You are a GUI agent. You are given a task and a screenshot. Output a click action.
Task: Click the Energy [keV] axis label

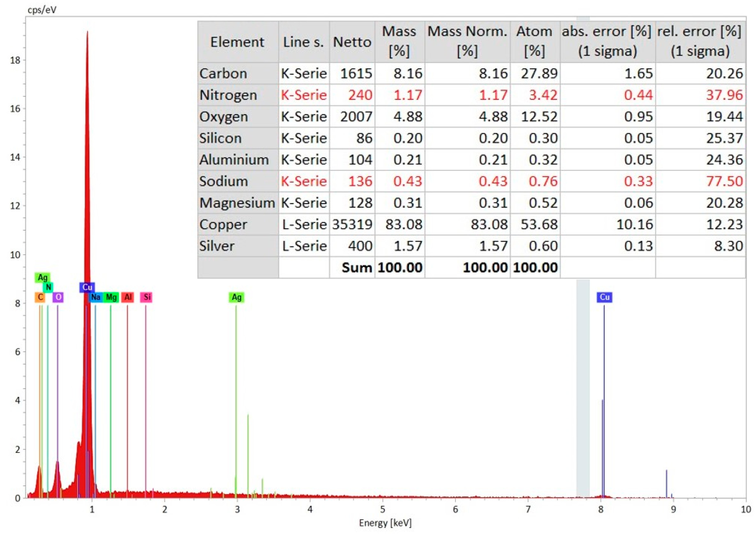385,523
